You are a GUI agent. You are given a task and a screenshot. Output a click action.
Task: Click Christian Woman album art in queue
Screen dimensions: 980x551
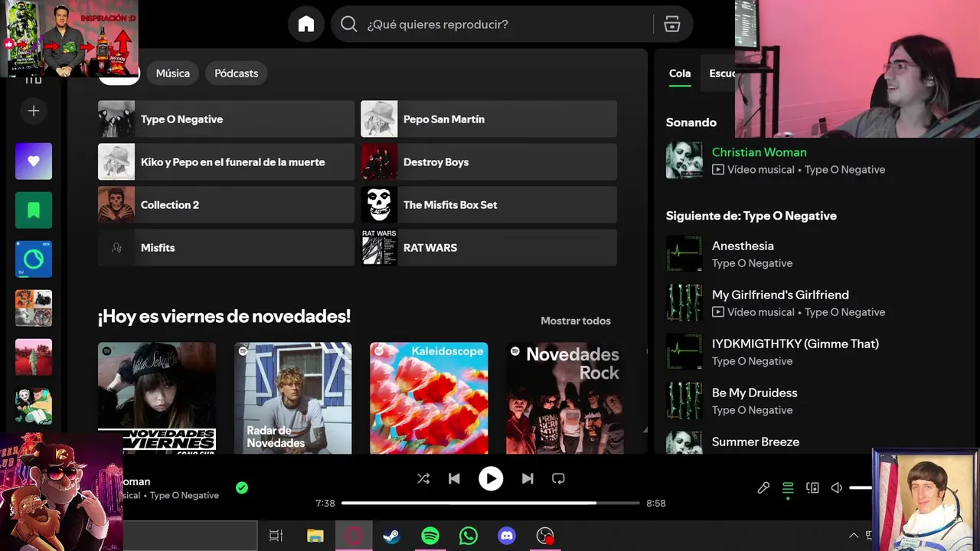[684, 160]
